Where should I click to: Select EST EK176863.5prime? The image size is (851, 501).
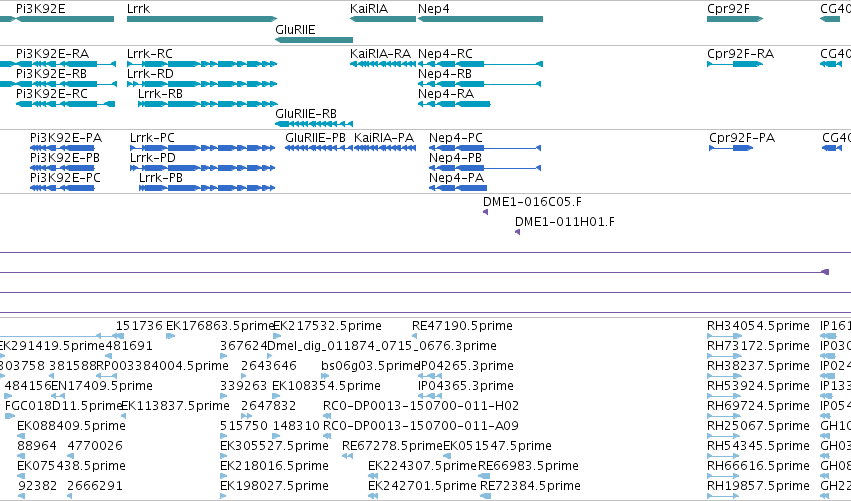click(170, 336)
